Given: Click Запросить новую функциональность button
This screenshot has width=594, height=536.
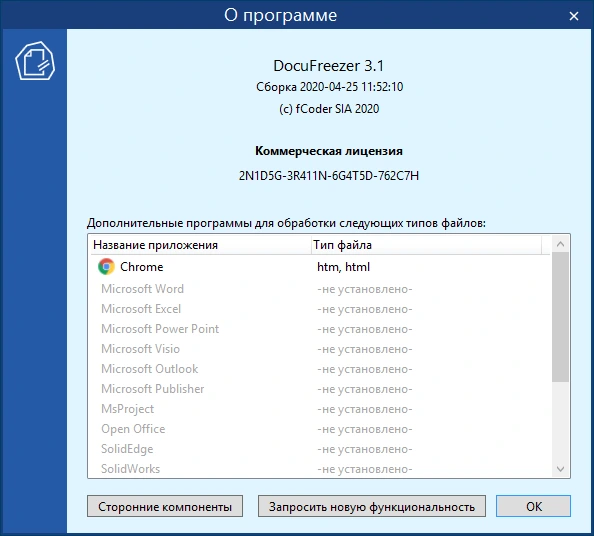Looking at the screenshot, I should 372,506.
